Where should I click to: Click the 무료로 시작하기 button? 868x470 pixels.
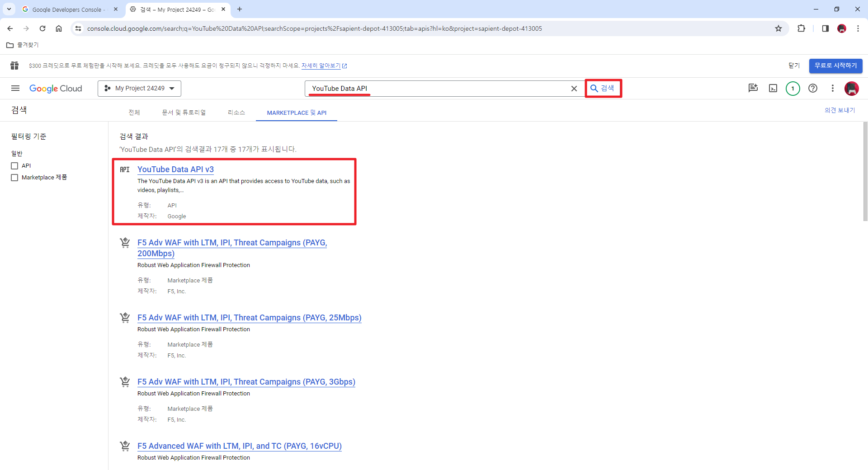pyautogui.click(x=835, y=66)
